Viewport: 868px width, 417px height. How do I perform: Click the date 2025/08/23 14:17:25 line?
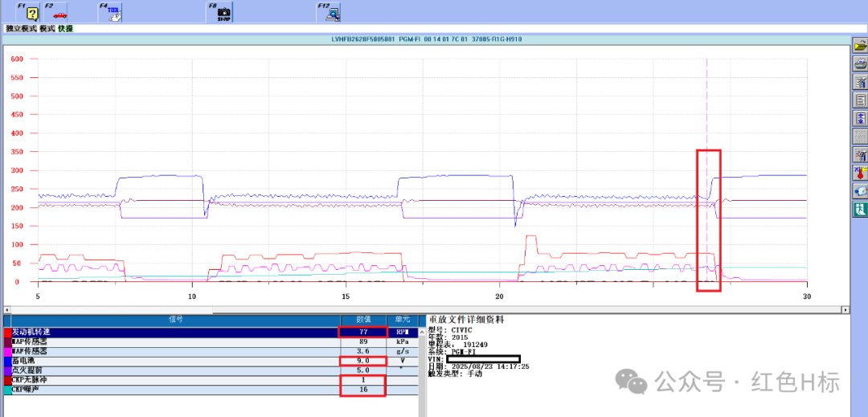pos(479,366)
